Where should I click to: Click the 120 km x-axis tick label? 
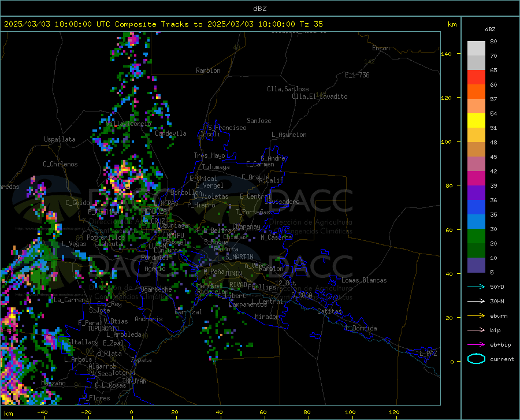394,412
